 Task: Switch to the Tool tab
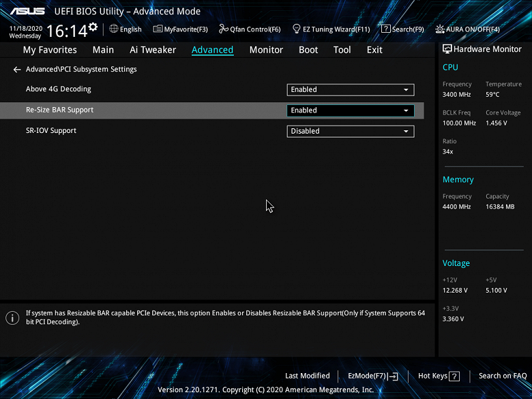click(342, 50)
